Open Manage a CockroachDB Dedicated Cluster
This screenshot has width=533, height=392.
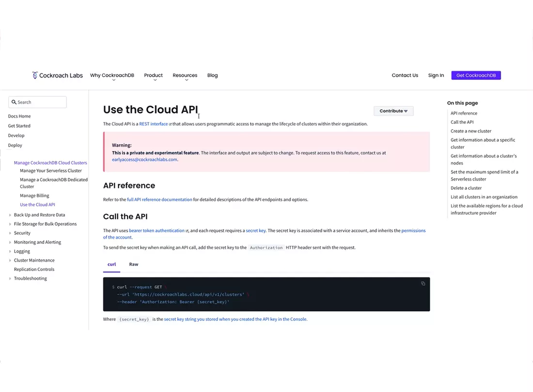click(x=54, y=183)
